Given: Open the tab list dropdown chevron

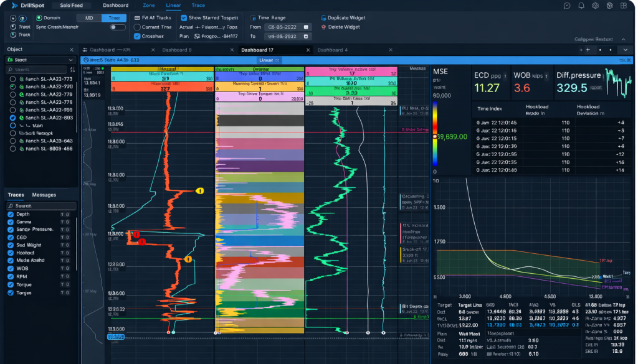Looking at the screenshot, I should coord(625,50).
